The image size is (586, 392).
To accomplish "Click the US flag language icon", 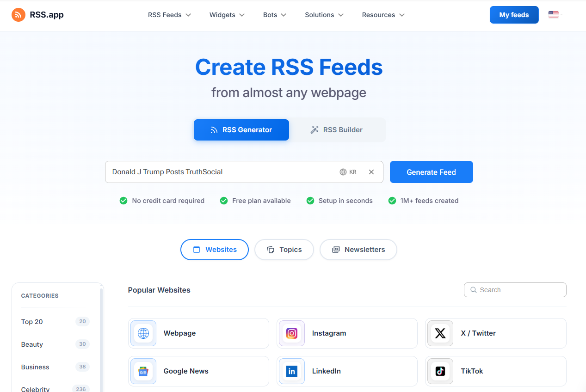I will 553,15.
